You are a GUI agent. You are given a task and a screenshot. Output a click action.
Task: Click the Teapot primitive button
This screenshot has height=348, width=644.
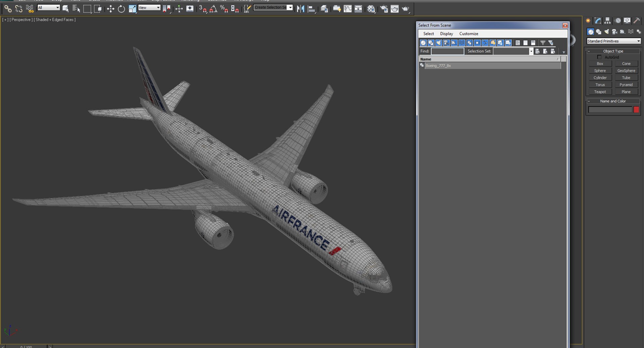[x=600, y=92]
